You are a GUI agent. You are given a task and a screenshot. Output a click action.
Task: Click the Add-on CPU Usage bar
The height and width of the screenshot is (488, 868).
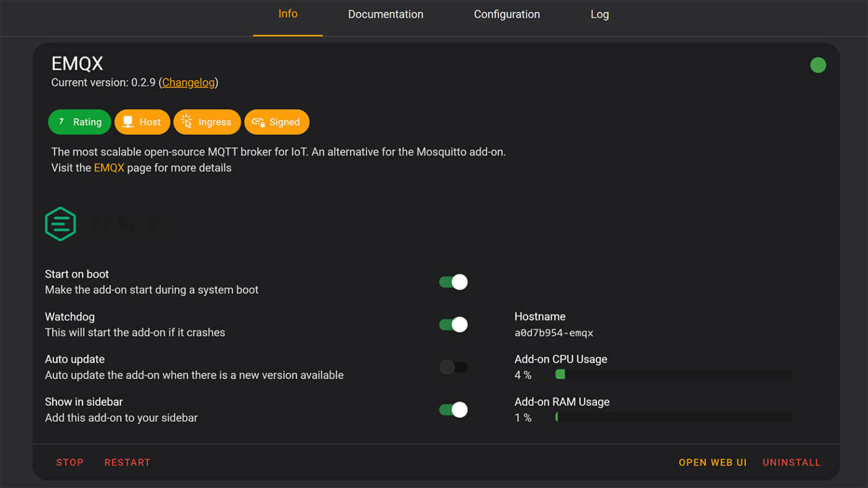(x=672, y=374)
